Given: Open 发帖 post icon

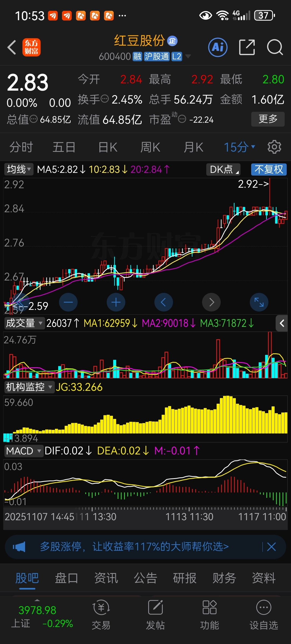Looking at the screenshot, I should pyautogui.click(x=155, y=615).
